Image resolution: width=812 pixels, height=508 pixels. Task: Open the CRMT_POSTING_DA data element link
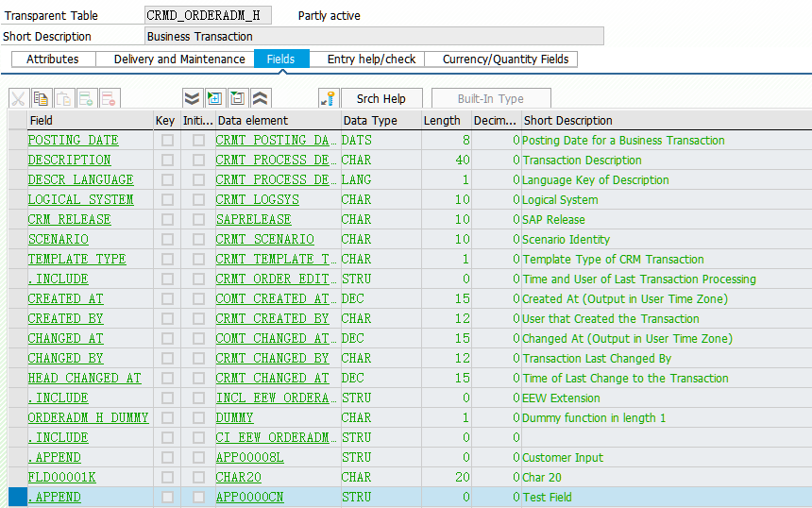275,140
